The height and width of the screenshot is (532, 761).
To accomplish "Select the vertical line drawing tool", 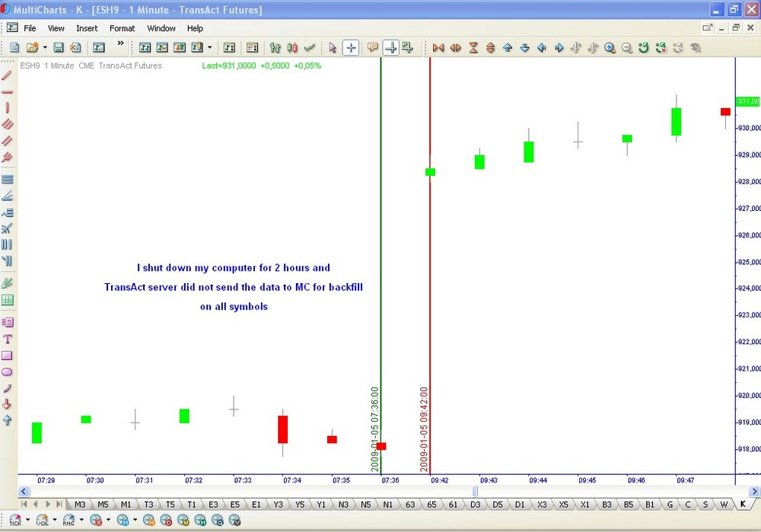I will click(7, 108).
